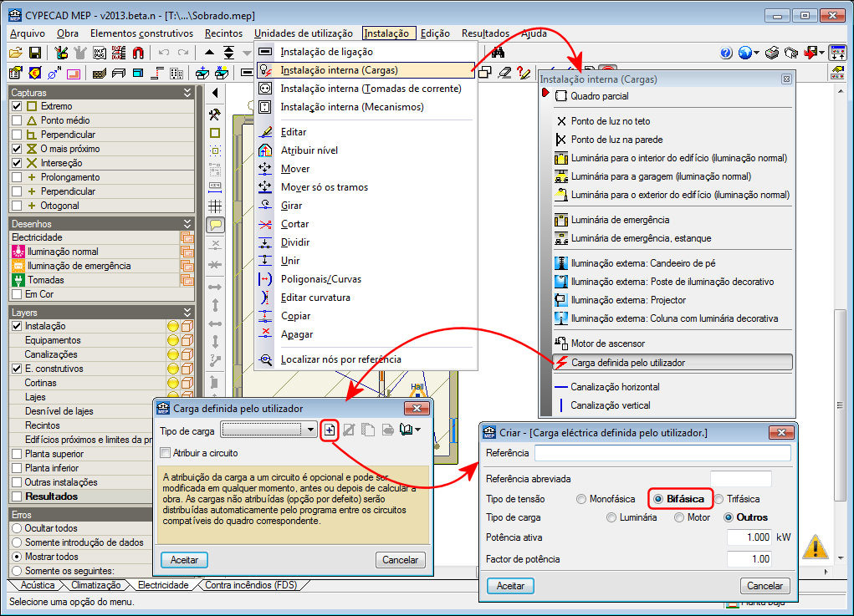Open help with the blue question icon
Screen dimensions: 854x616
coord(725,53)
